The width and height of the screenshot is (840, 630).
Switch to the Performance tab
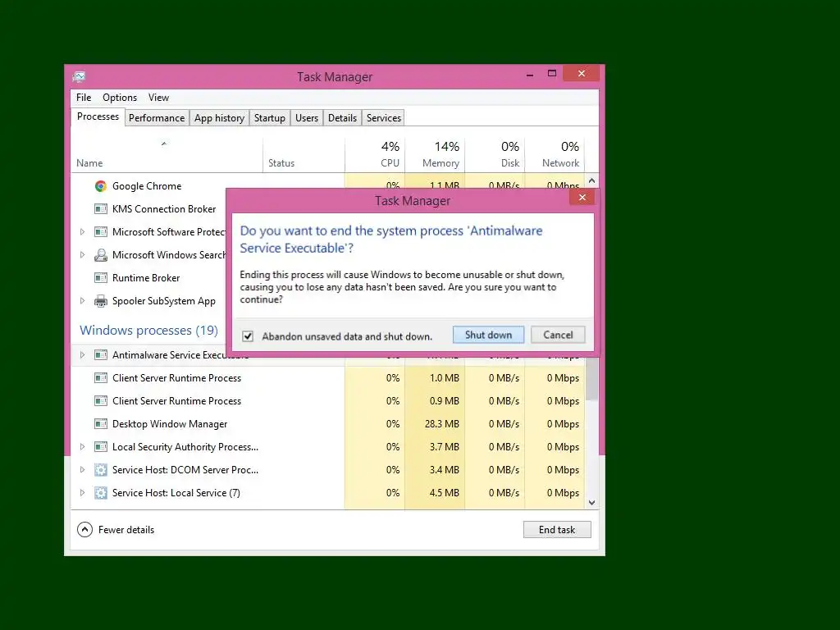click(x=157, y=118)
